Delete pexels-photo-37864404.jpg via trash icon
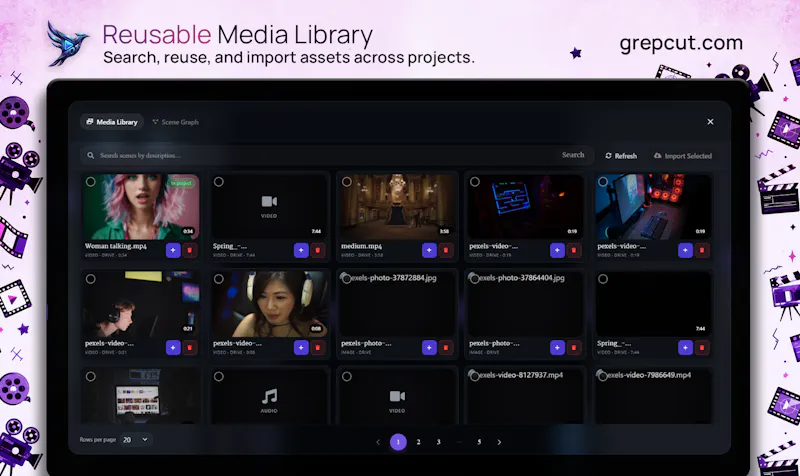The height and width of the screenshot is (476, 800). click(574, 347)
